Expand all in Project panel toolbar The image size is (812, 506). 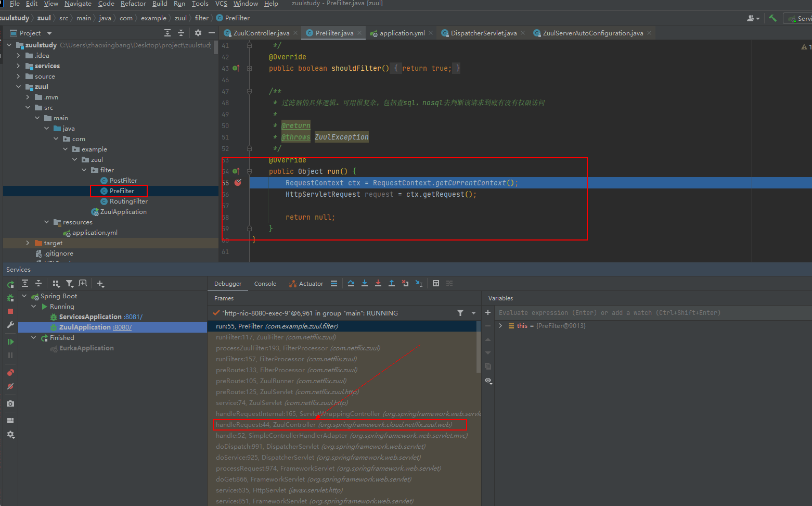tap(167, 33)
